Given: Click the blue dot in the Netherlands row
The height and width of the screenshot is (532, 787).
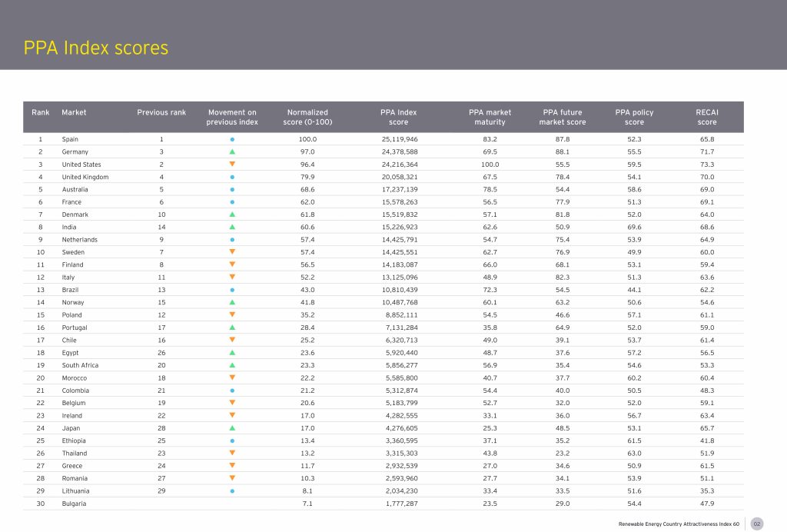Looking at the screenshot, I should click(232, 240).
